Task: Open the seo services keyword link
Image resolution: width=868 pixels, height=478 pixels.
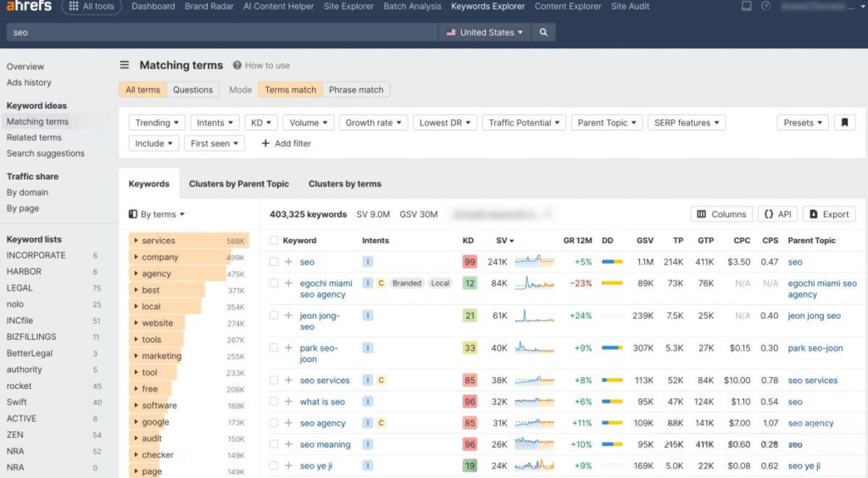Action: coord(325,380)
